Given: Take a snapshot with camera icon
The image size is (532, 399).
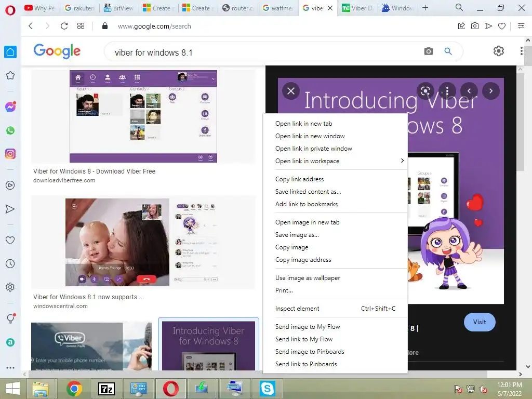Looking at the screenshot, I should click(x=475, y=26).
